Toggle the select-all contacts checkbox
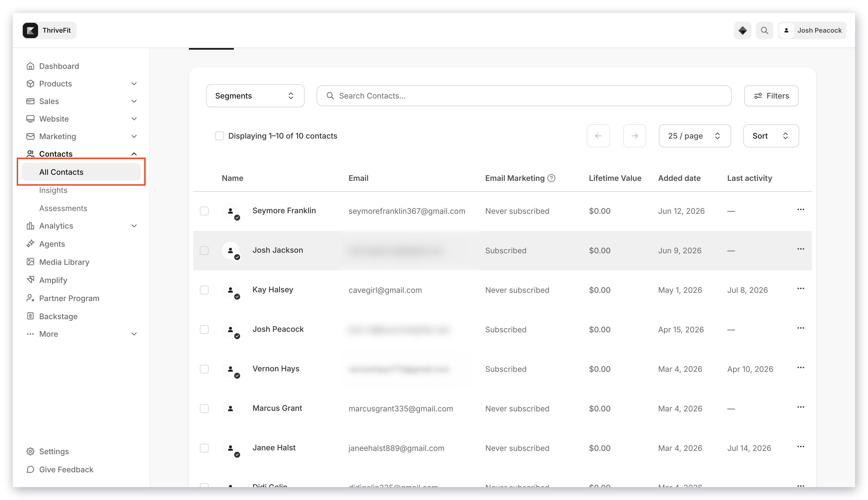This screenshot has height=500, width=868. (x=220, y=136)
